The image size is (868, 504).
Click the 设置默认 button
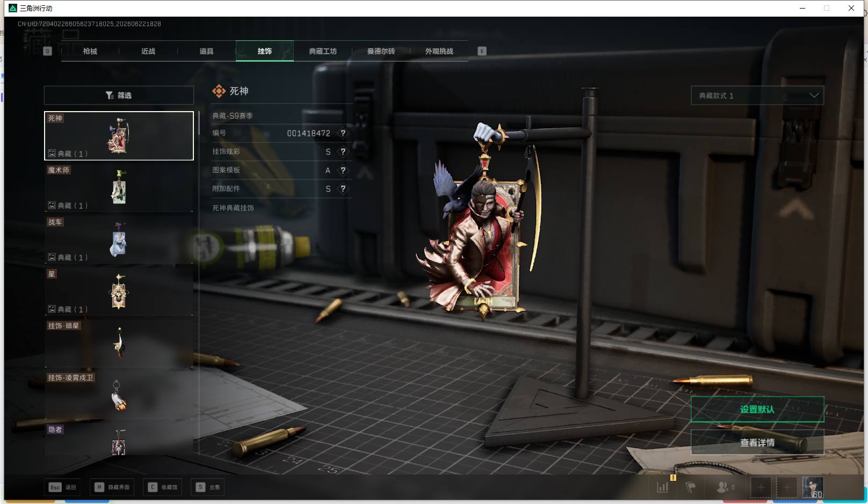(x=757, y=410)
